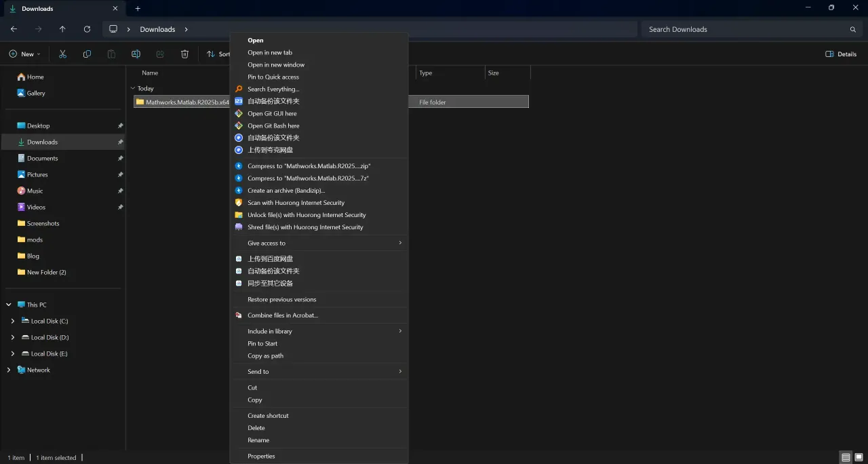Collapse the This PC tree node

pos(9,305)
